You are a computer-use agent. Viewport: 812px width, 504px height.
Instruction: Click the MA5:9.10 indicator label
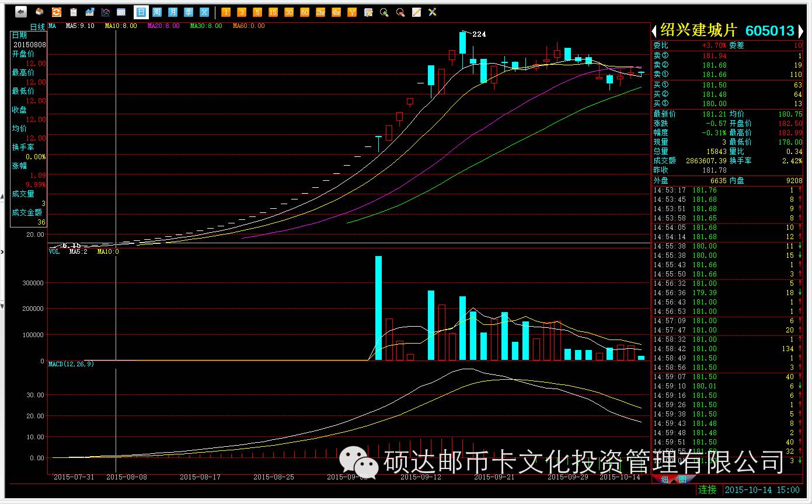coord(80,26)
